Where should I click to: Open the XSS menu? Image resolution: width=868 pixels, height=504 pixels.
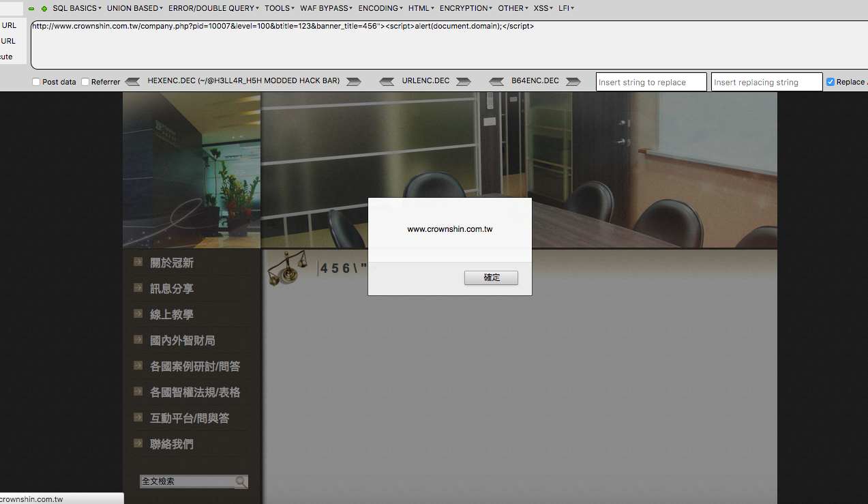pyautogui.click(x=543, y=8)
